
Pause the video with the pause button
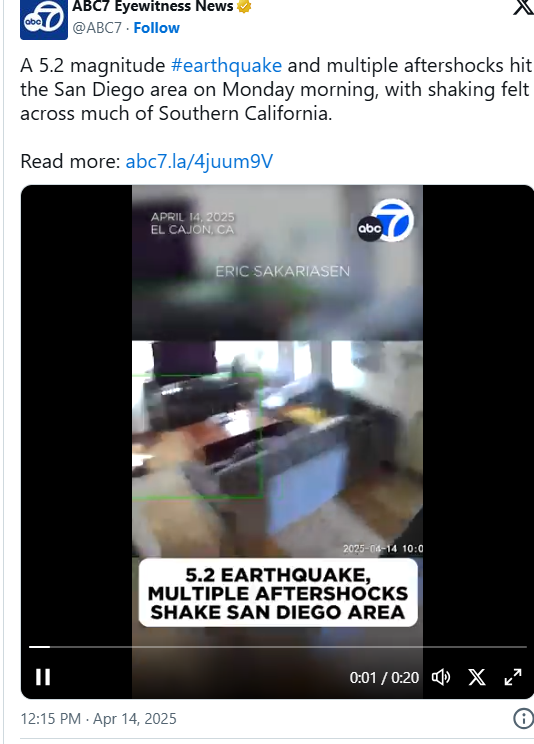(x=43, y=677)
